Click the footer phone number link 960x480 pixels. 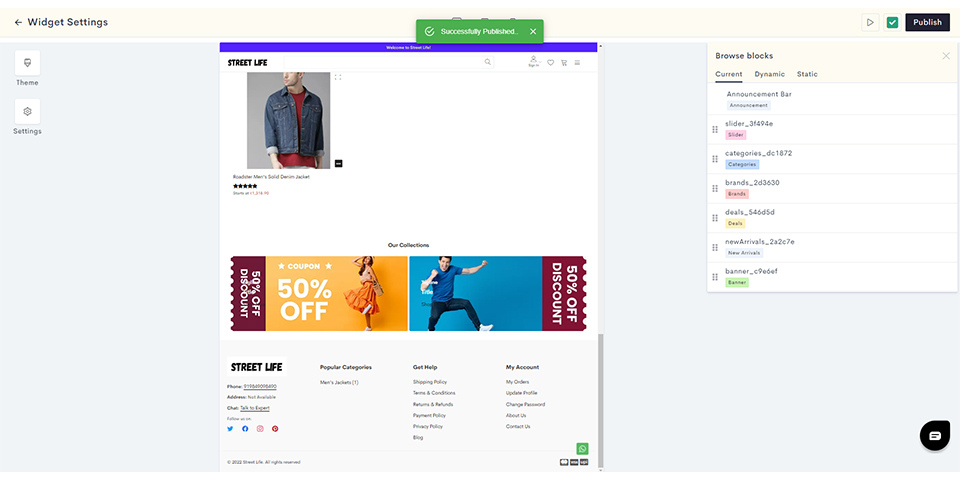pos(260,386)
